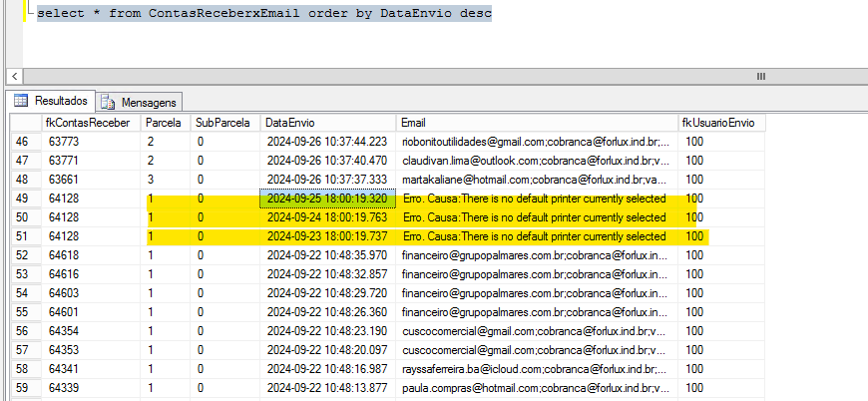
Task: Click the horizontal scrollbar left arrow
Action: click(14, 77)
